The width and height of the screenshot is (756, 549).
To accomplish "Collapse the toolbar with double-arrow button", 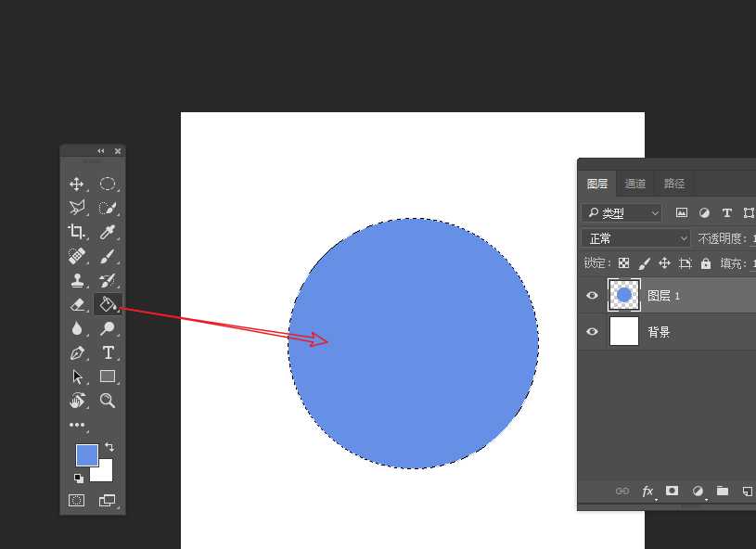I will click(101, 151).
